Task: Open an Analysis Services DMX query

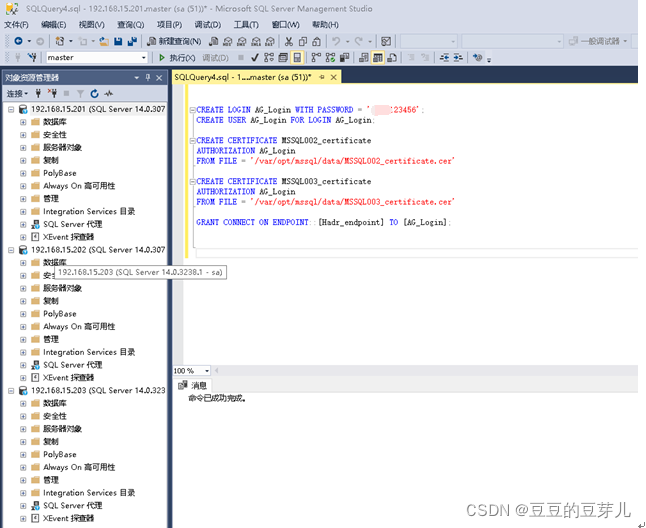Action: [242, 41]
